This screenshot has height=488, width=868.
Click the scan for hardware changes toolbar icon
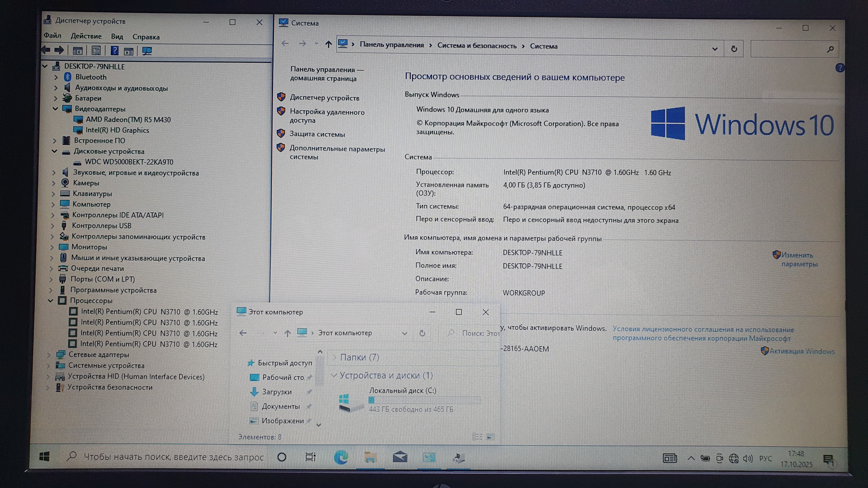[x=147, y=51]
